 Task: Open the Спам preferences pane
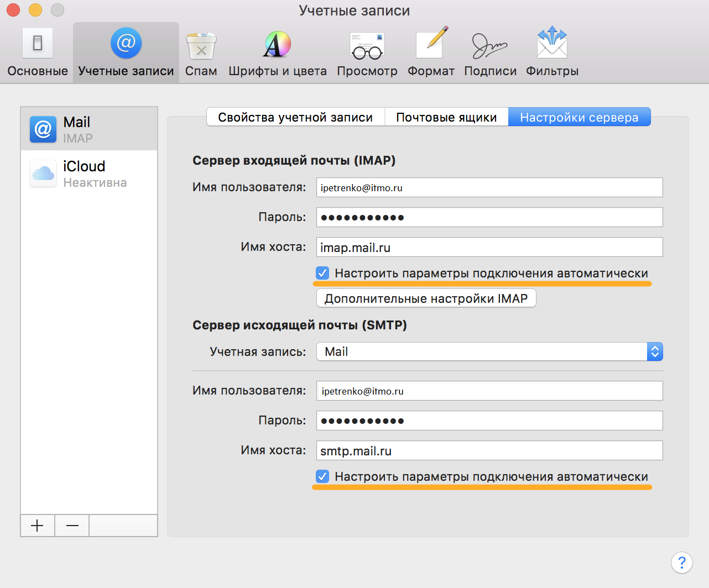pos(201,53)
